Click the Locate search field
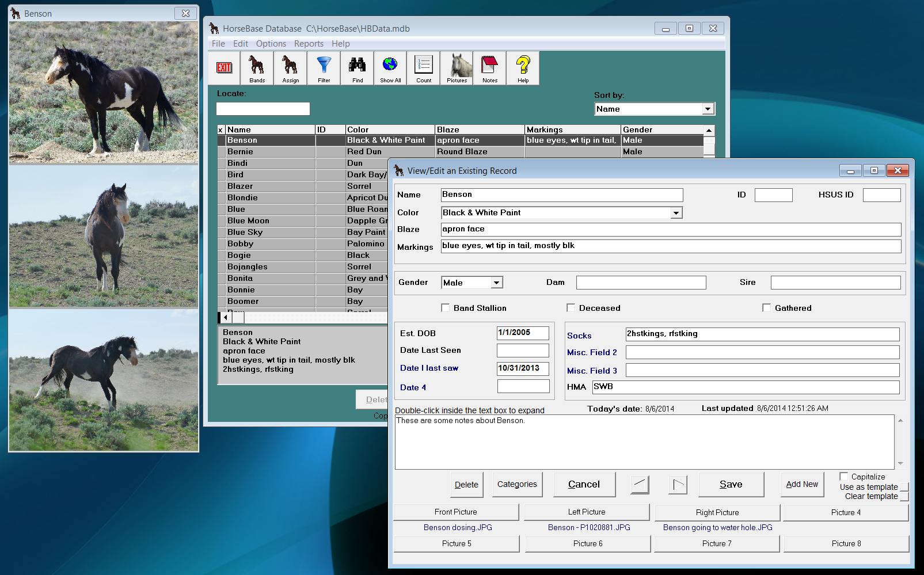This screenshot has height=575, width=924. point(263,109)
